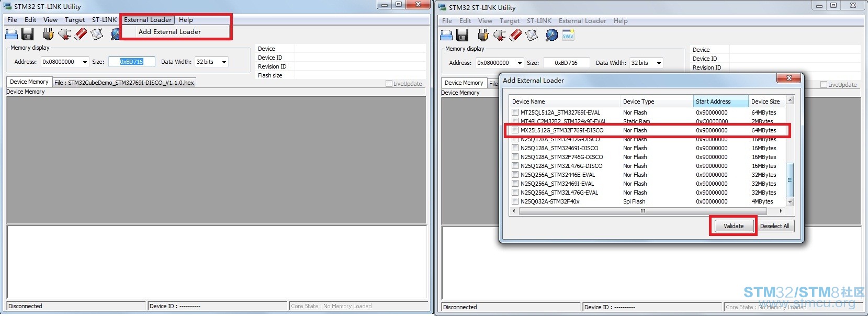This screenshot has height=316, width=868.
Task: Click the Save file icon in left window
Action: pyautogui.click(x=28, y=35)
